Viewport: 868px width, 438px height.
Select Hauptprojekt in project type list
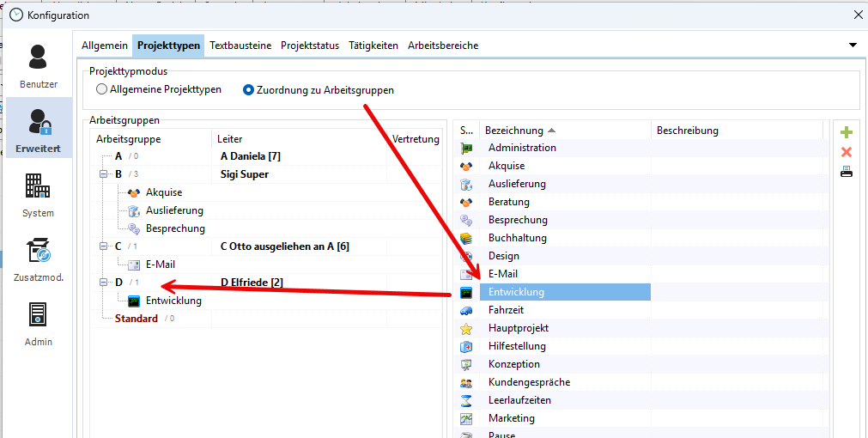(x=518, y=328)
